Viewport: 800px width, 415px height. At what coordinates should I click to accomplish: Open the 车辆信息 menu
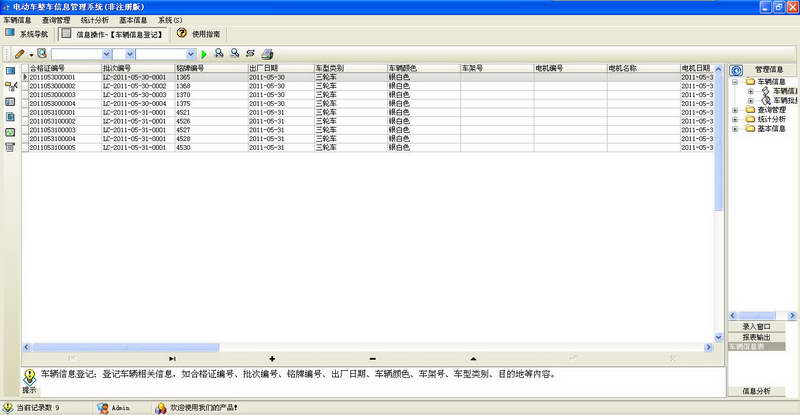17,20
